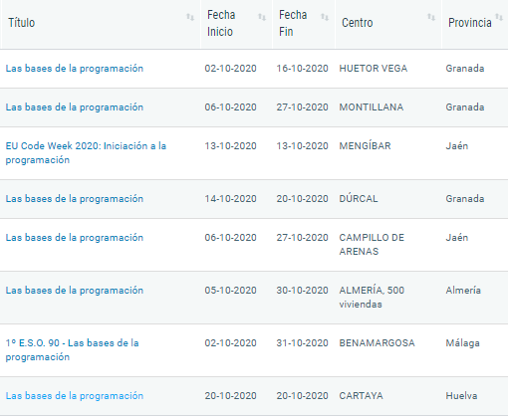Click end date 16-10-2020
The image size is (508, 420).
302,69
